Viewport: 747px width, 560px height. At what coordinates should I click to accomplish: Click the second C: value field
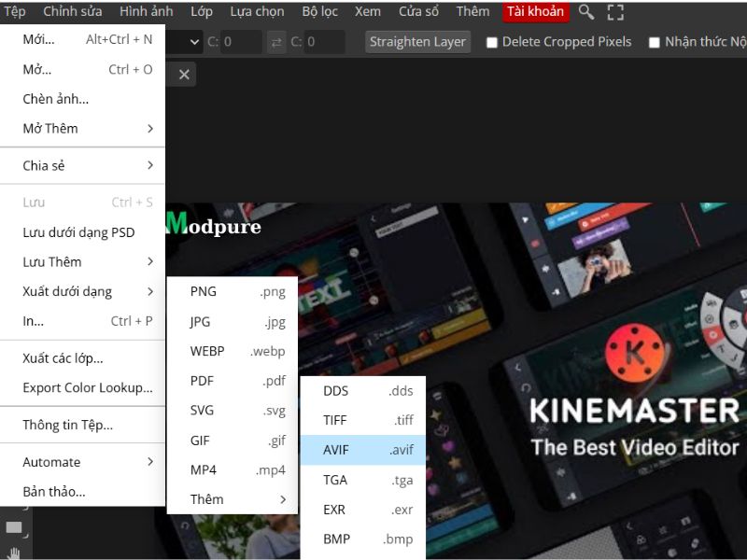pyautogui.click(x=324, y=42)
